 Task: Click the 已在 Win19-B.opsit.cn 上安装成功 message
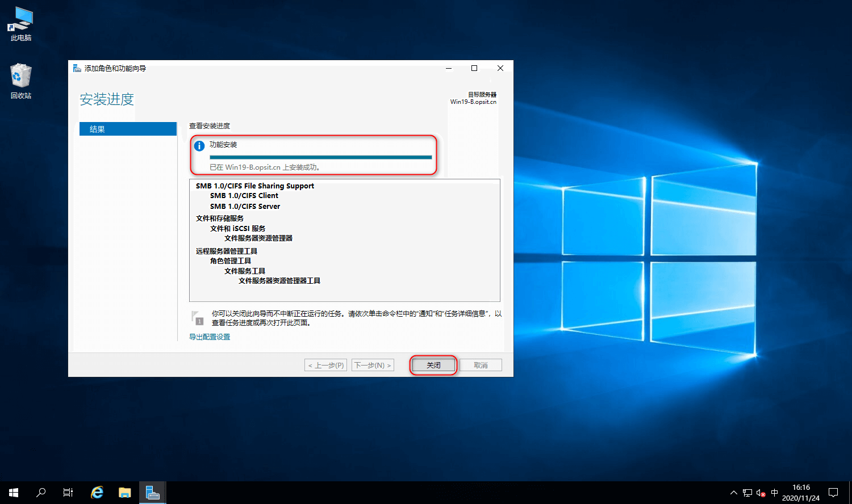click(265, 167)
